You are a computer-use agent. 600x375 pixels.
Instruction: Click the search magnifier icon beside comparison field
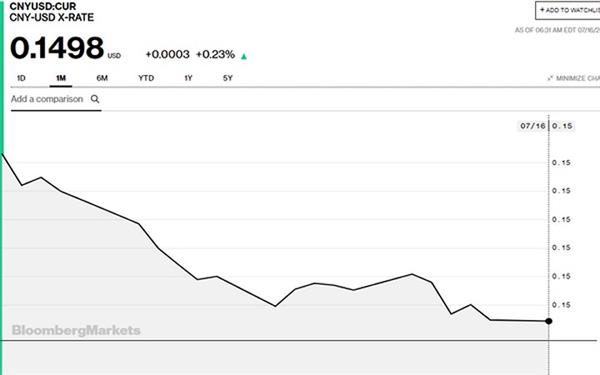95,99
